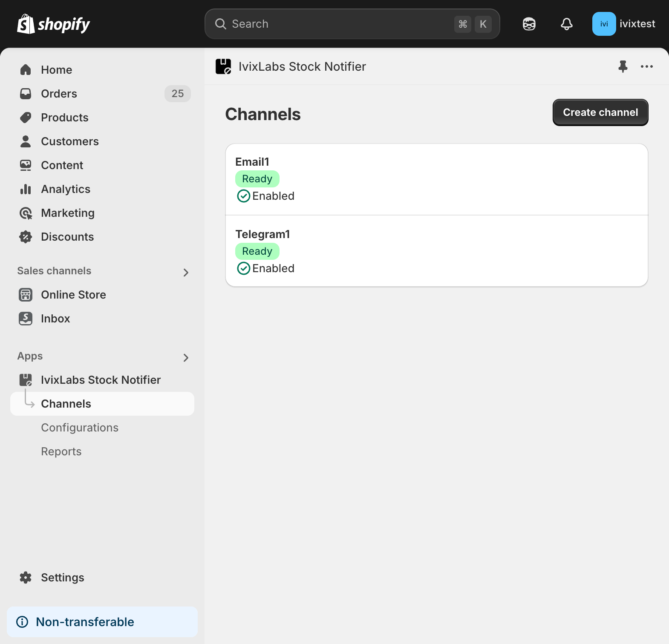Click the Inbox chat icon

click(26, 319)
